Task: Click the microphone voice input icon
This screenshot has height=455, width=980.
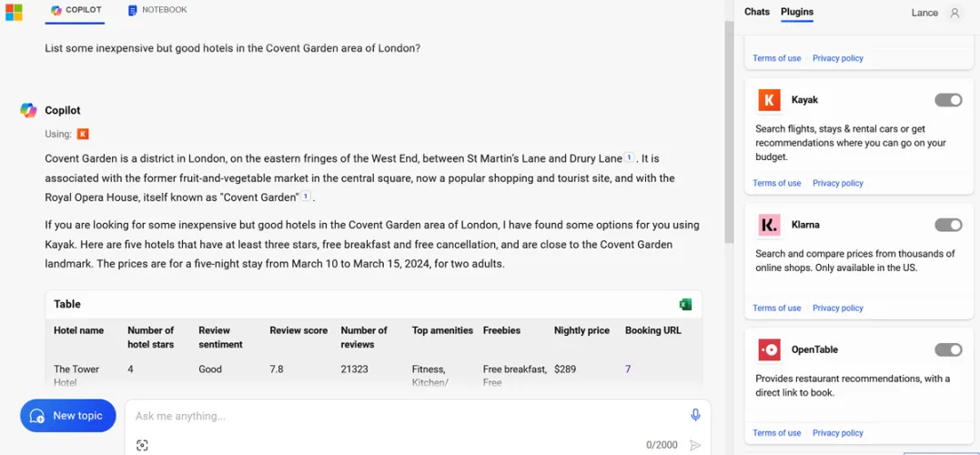Action: point(695,415)
